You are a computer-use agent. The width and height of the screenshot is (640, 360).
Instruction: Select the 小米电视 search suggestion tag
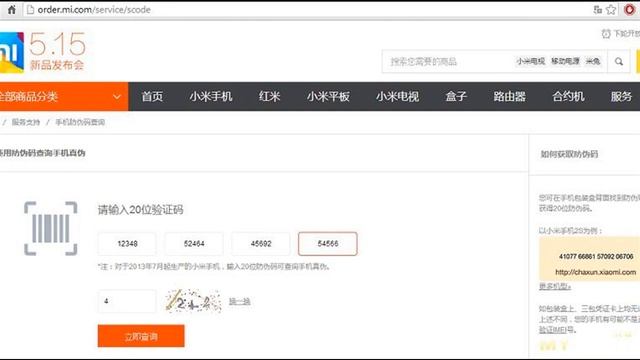pyautogui.click(x=531, y=61)
